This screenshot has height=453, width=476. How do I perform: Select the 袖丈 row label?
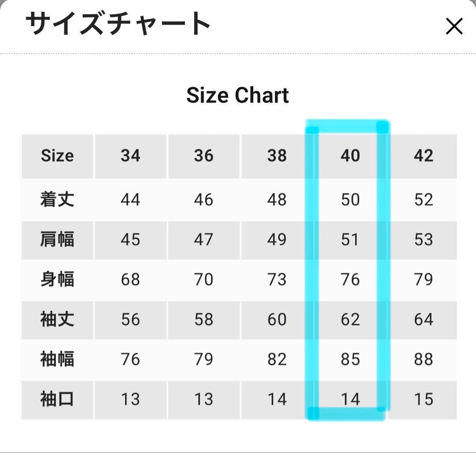57,320
